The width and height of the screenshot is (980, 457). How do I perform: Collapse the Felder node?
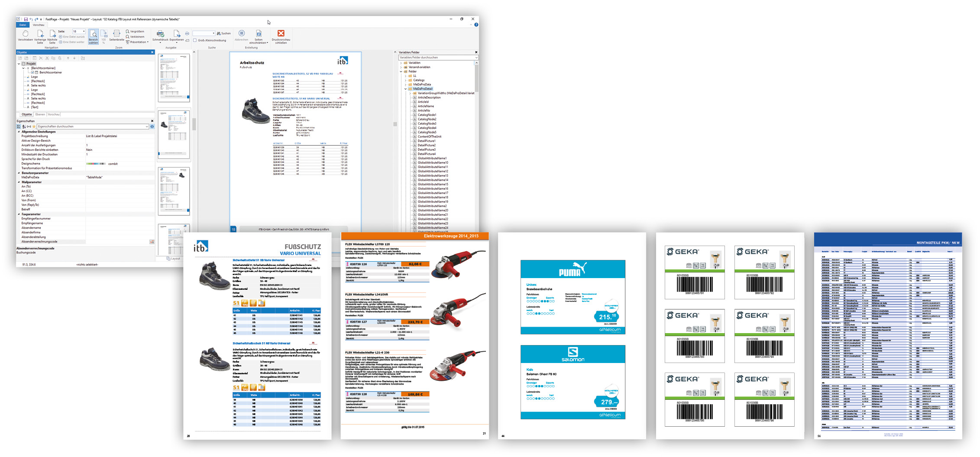(401, 71)
